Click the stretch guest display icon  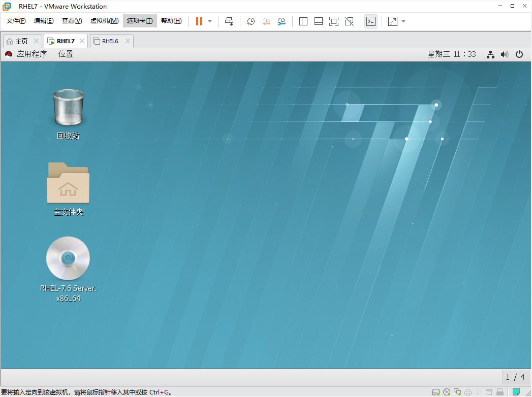pyautogui.click(x=393, y=21)
